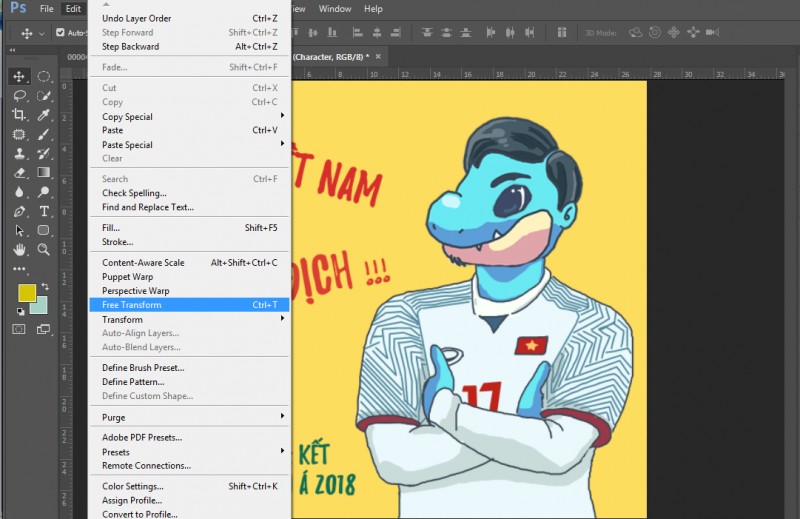Screen dimensions: 800x519
Task: Select the Path Selection tool
Action: (x=19, y=230)
